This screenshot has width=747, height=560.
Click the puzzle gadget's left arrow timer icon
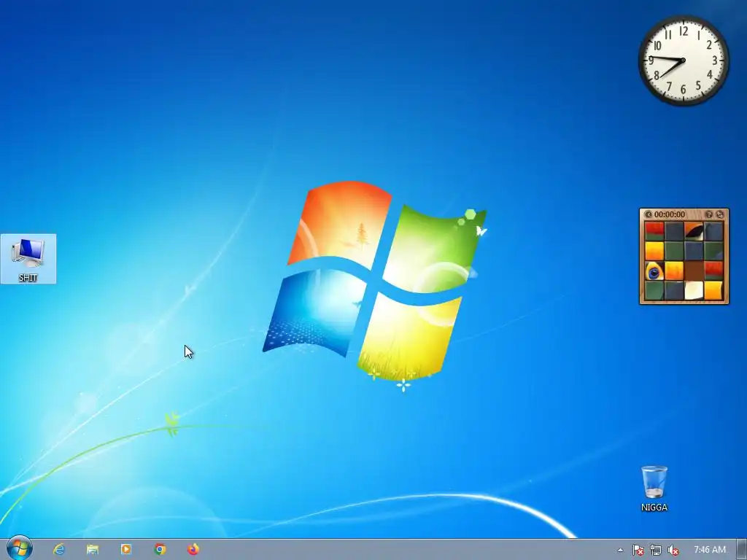648,215
